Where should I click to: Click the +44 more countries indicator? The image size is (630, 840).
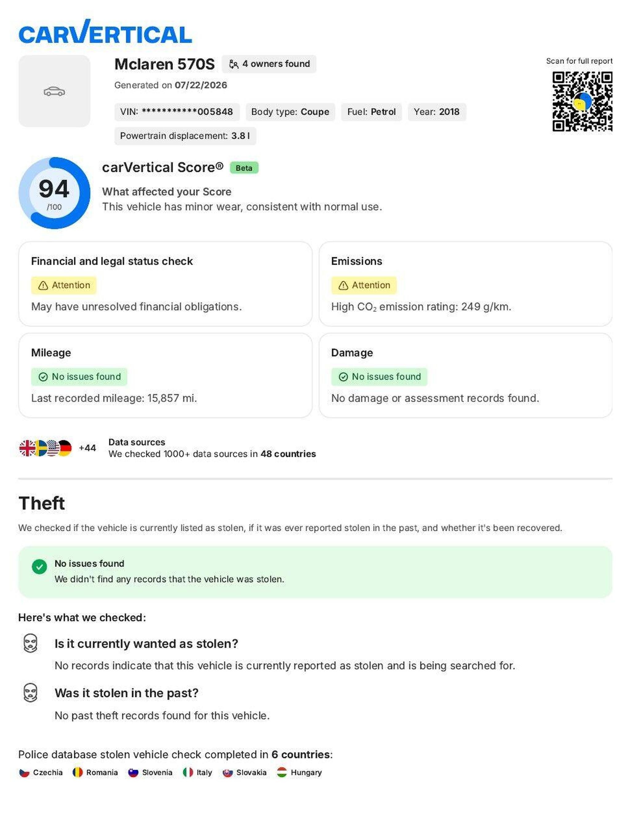[87, 448]
